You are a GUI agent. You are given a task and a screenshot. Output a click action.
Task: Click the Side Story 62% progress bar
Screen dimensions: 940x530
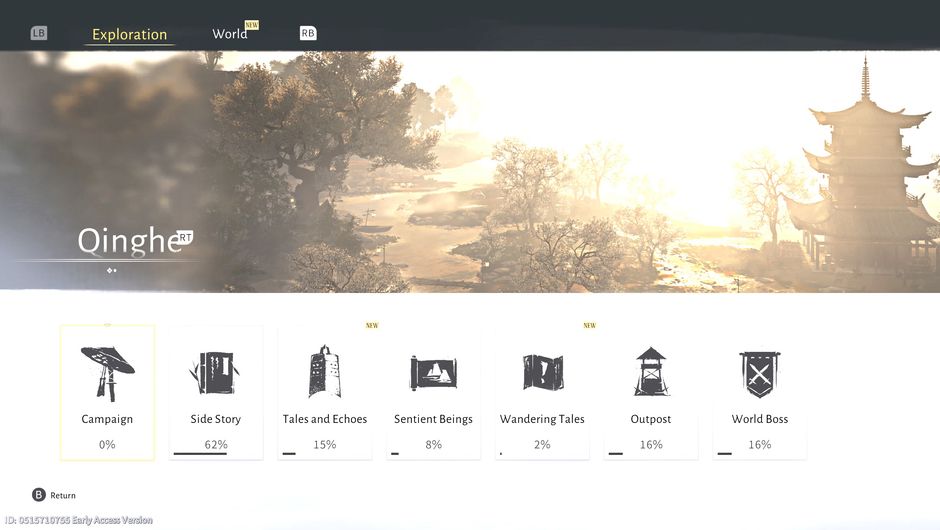200,454
